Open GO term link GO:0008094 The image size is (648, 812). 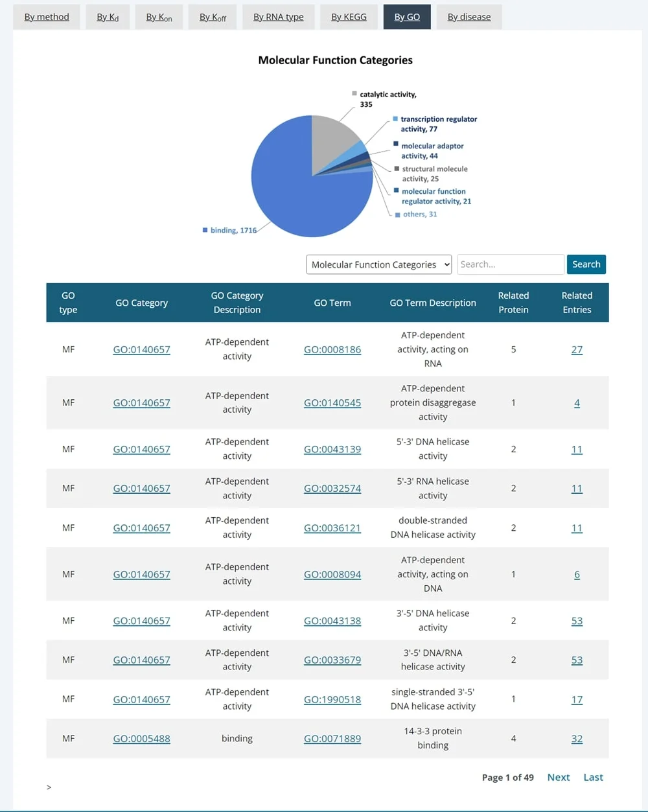pos(332,574)
